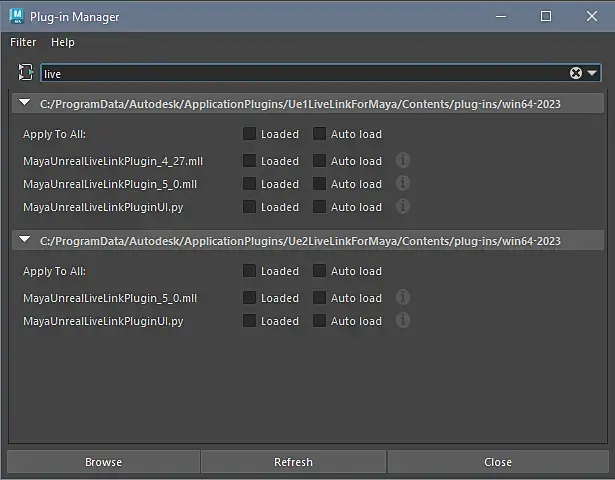Check Loaded for Ue2 MayaUnrealLiveLinkPluginUI.py

point(249,321)
